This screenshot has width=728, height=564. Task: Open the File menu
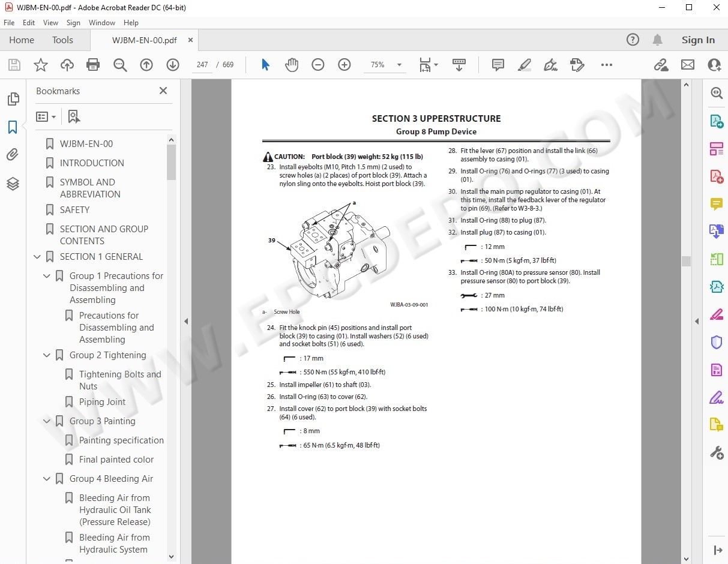click(x=9, y=23)
